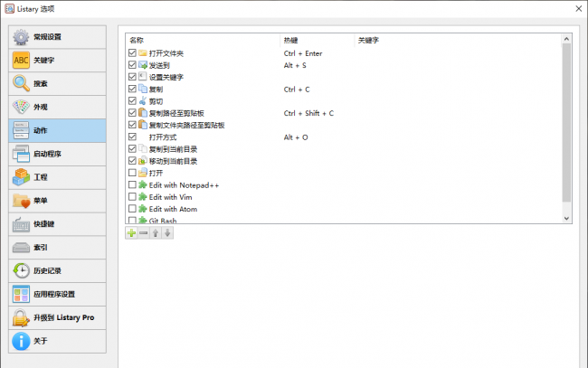Toggle the 打开方式 action checkbox
Image resolution: width=588 pixels, height=368 pixels.
tap(132, 137)
